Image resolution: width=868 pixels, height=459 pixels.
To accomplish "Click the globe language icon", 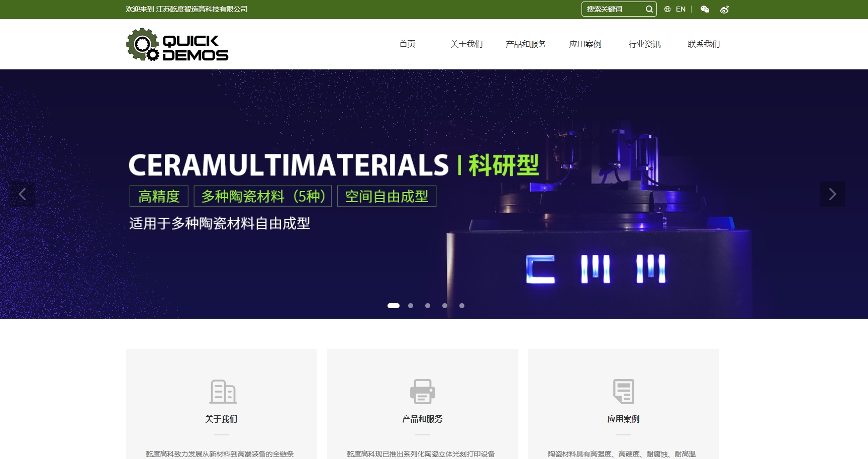I will coord(667,9).
